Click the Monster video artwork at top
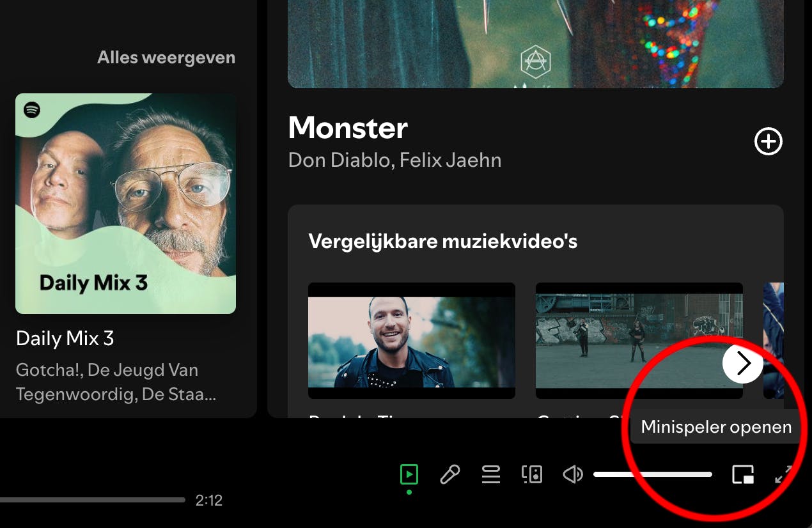 536,44
